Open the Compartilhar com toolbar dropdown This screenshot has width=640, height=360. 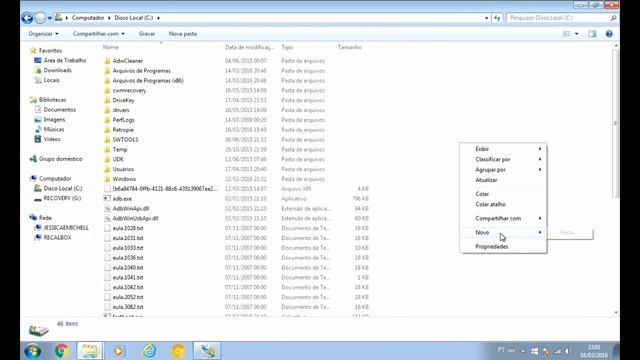coord(99,34)
